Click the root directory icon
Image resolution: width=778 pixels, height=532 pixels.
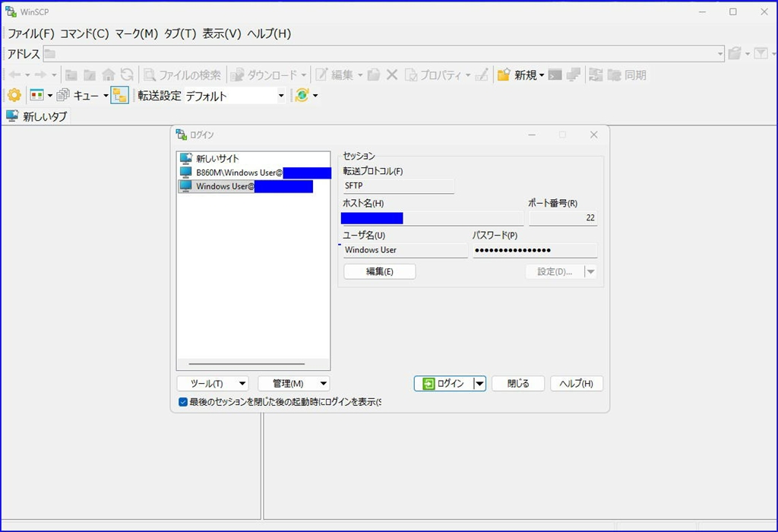click(90, 75)
